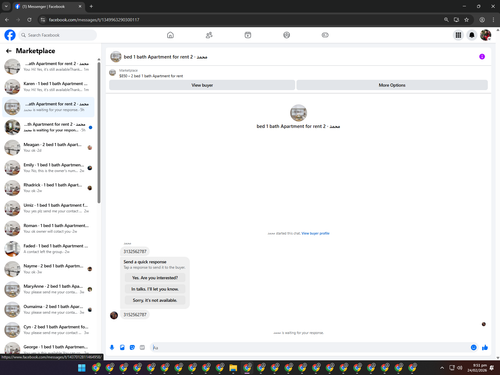Open the Gaming icon in top navigation
Image resolution: width=500 pixels, height=375 pixels.
[x=325, y=35]
